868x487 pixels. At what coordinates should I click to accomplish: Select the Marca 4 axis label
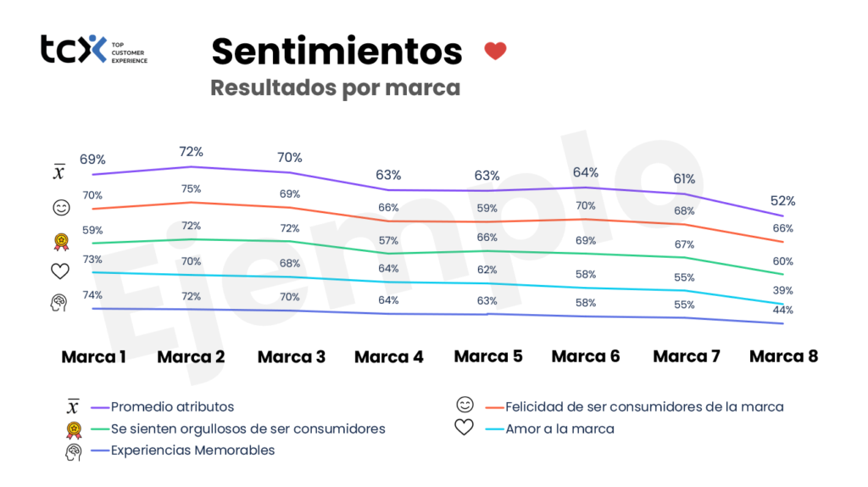tap(389, 356)
